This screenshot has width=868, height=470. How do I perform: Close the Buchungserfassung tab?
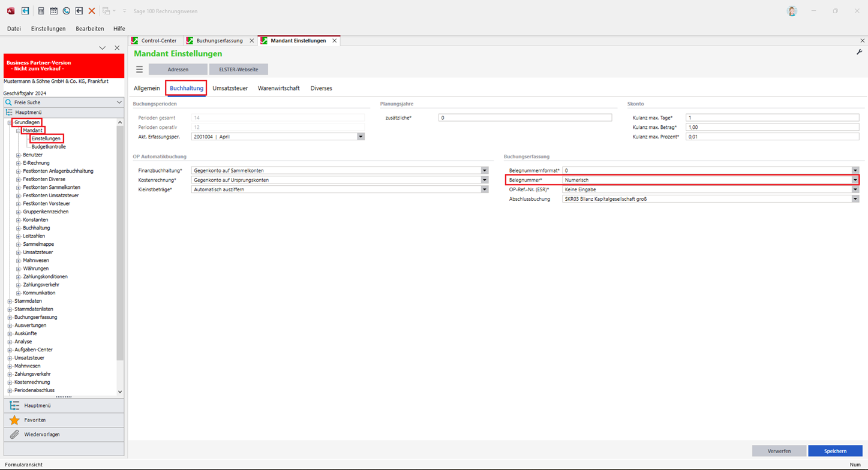tap(252, 41)
